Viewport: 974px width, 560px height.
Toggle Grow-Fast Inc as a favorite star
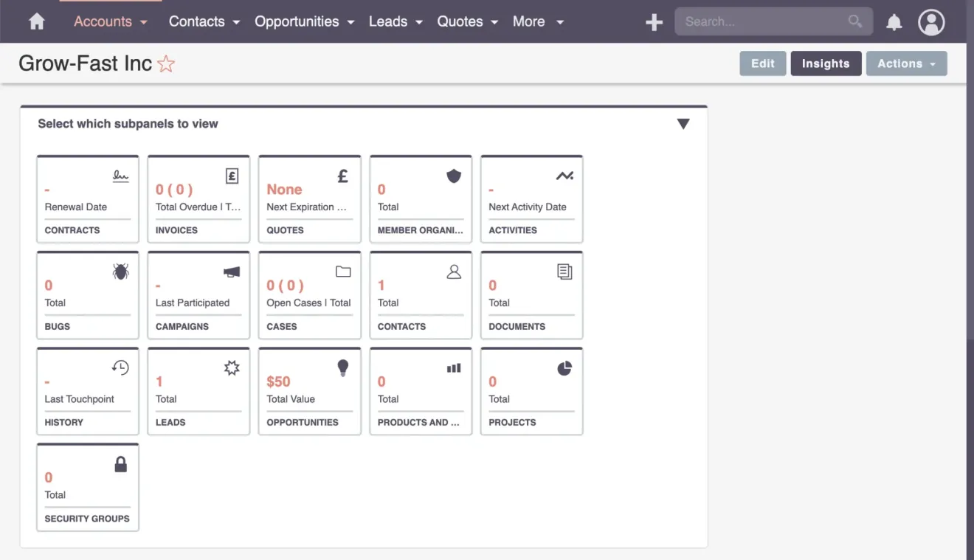click(x=165, y=64)
